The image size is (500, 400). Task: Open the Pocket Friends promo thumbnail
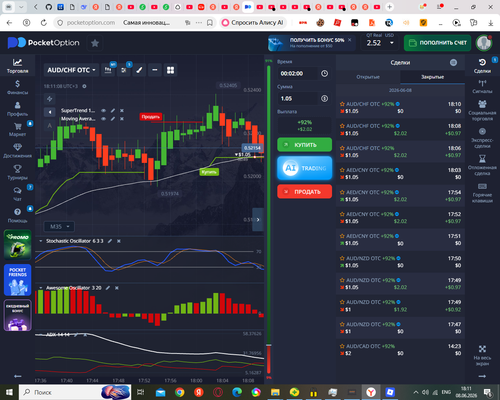coord(17,280)
